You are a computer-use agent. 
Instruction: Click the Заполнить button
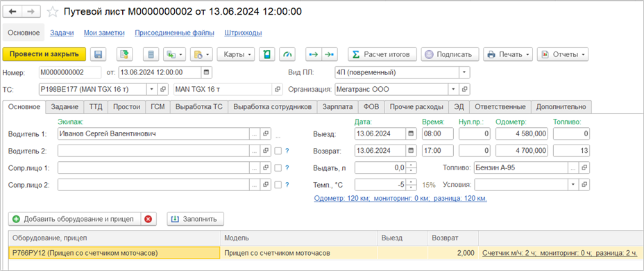click(x=195, y=219)
